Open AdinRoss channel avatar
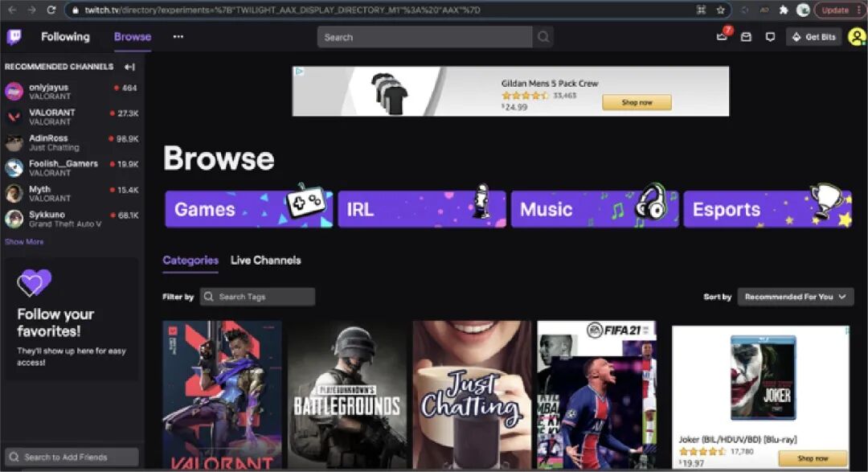This screenshot has height=472, width=868. click(x=14, y=142)
